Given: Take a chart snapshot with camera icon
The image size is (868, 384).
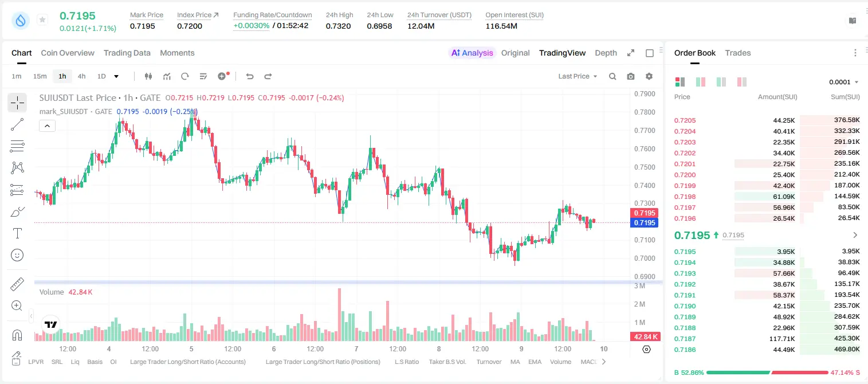Looking at the screenshot, I should pyautogui.click(x=631, y=76).
